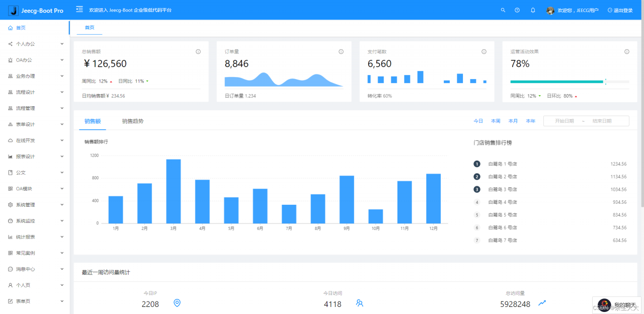Click the home icon of 首页 menu

point(11,28)
